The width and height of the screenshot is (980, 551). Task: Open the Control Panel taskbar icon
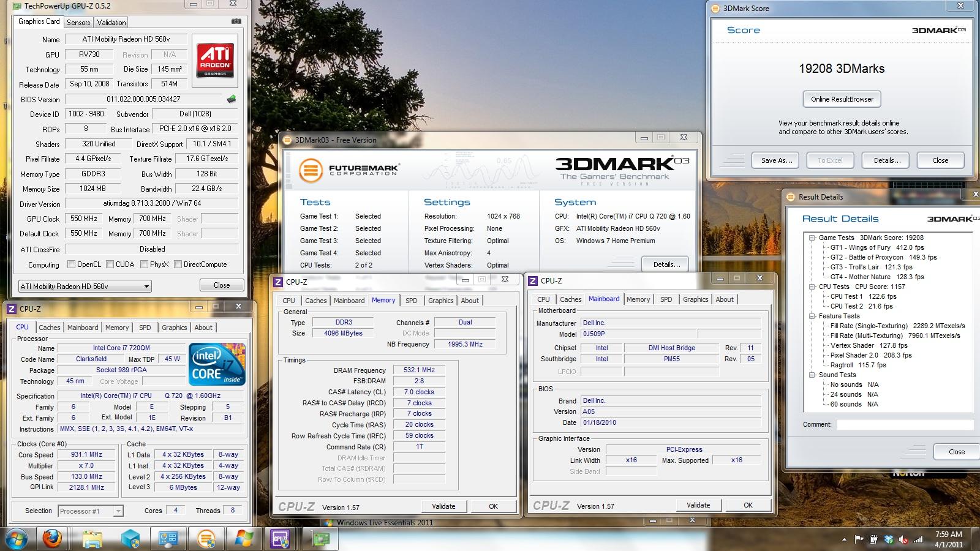pos(168,539)
